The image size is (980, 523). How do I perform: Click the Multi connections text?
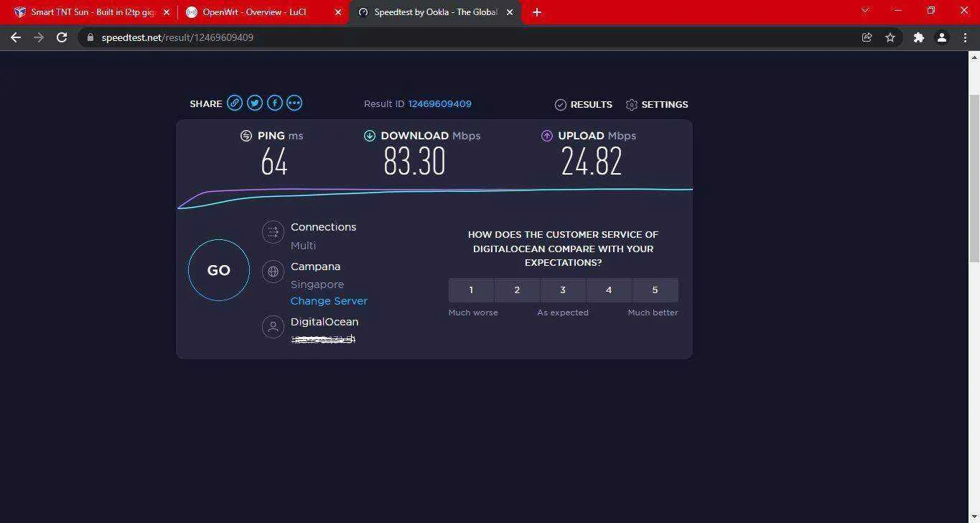coord(303,246)
